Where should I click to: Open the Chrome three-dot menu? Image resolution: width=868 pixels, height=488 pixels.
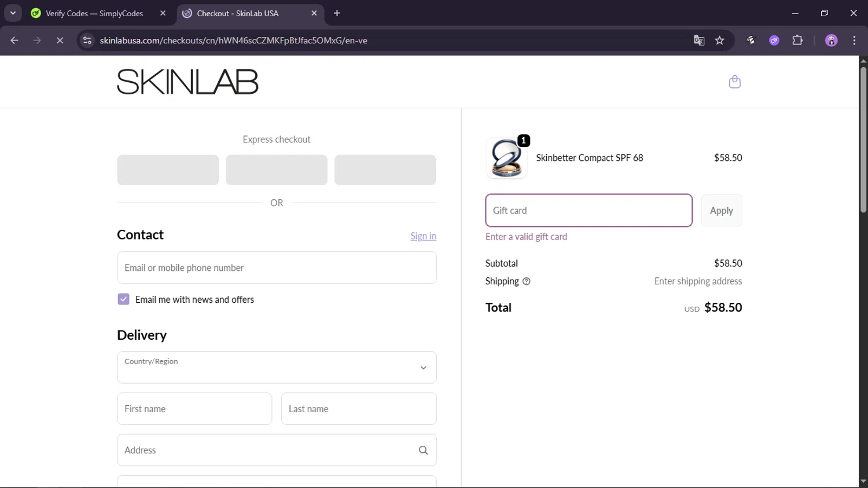pyautogui.click(x=854, y=41)
